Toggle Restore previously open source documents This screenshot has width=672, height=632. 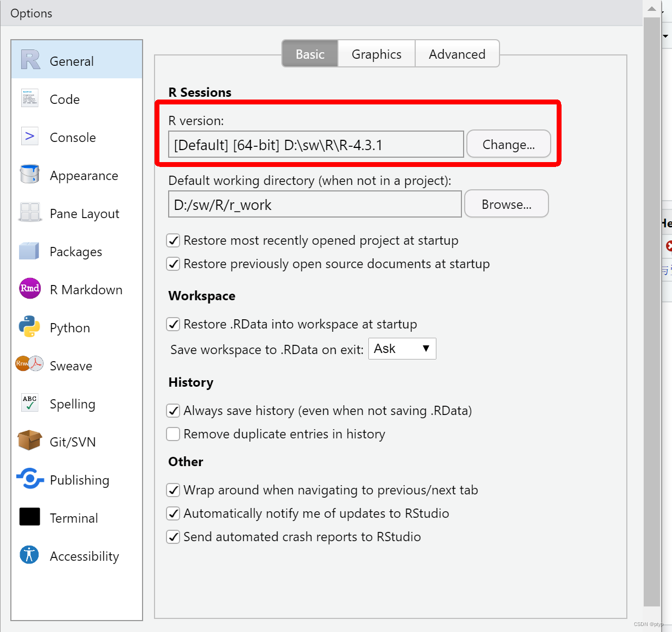tap(173, 264)
